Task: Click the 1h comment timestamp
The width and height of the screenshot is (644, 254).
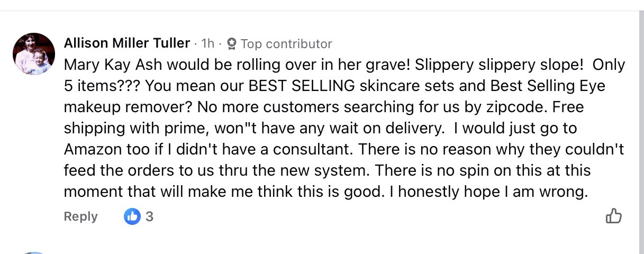Action: pos(208,43)
